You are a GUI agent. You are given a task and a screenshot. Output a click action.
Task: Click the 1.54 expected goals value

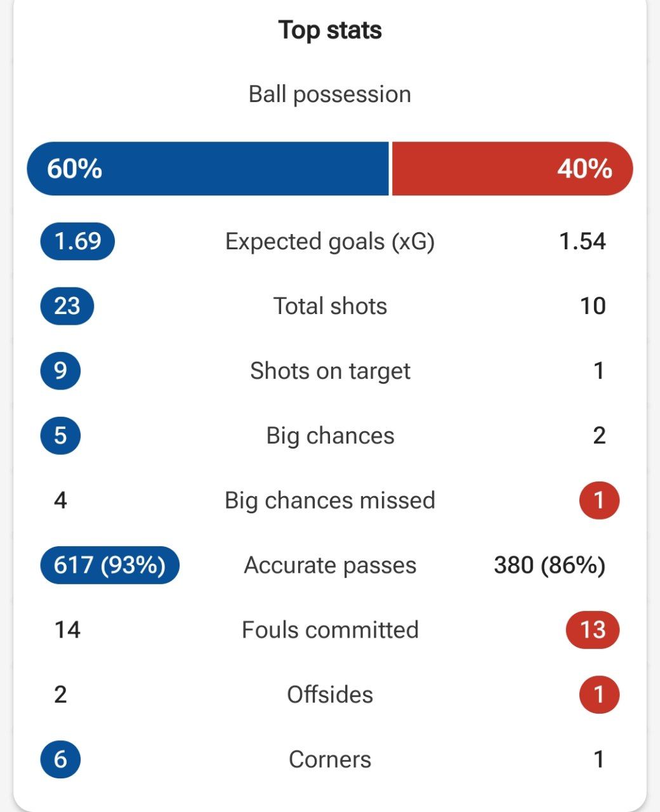(583, 242)
